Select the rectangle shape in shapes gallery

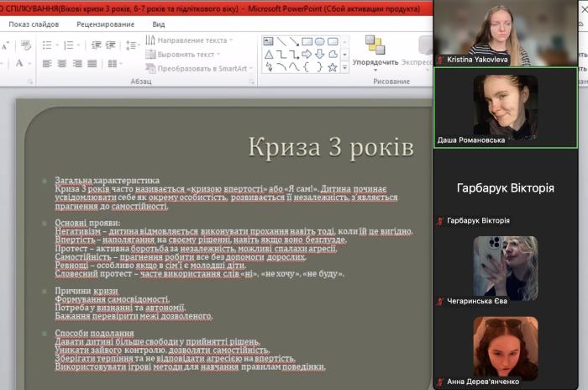click(307, 41)
